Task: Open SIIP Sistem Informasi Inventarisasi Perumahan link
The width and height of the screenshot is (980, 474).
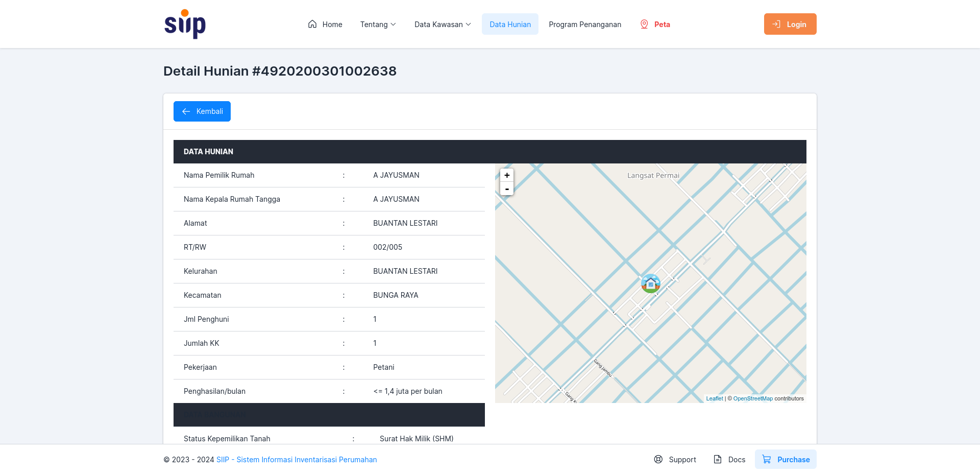Action: (x=297, y=460)
